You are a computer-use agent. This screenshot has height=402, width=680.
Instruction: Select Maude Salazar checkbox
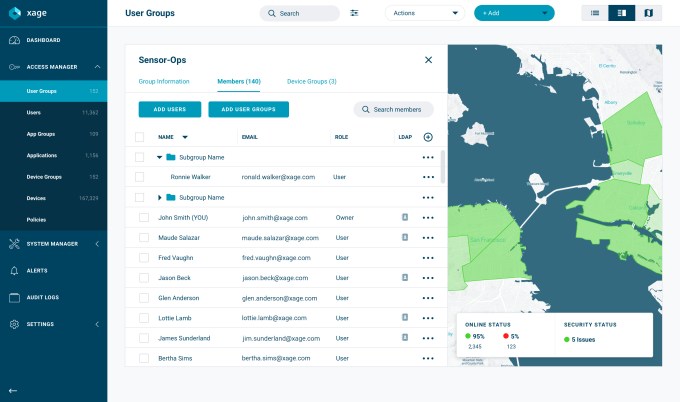[x=144, y=238]
